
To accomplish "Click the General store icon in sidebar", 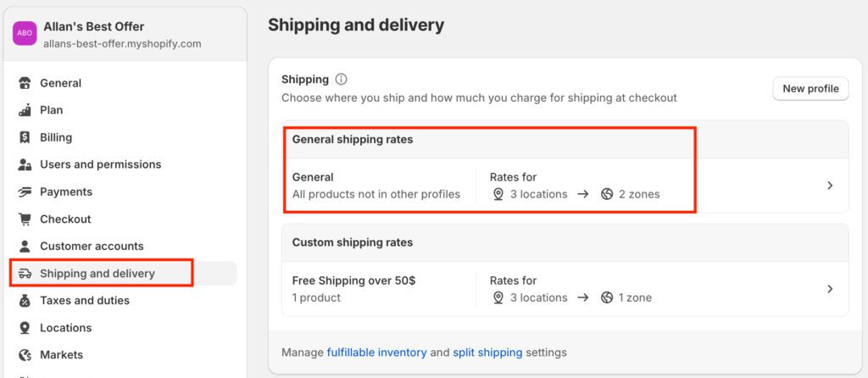I will click(25, 83).
